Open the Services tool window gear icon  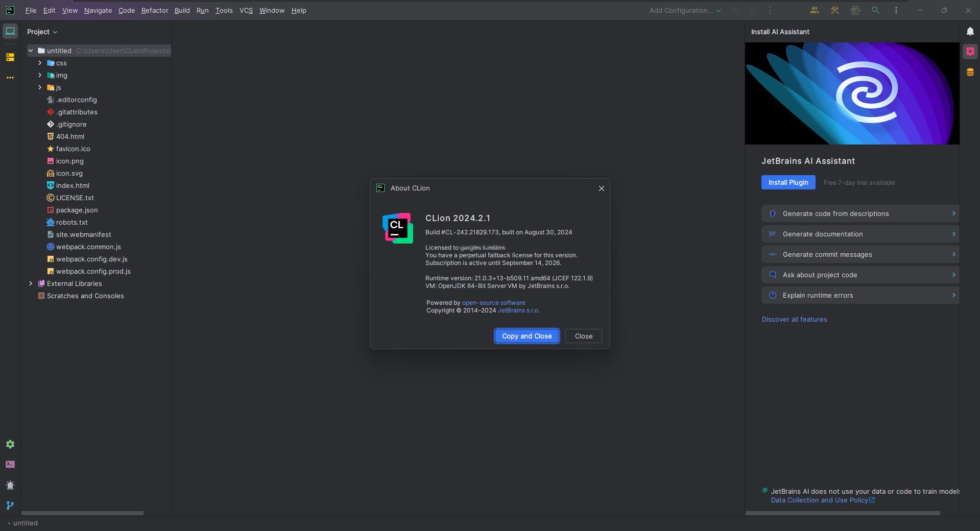point(10,444)
